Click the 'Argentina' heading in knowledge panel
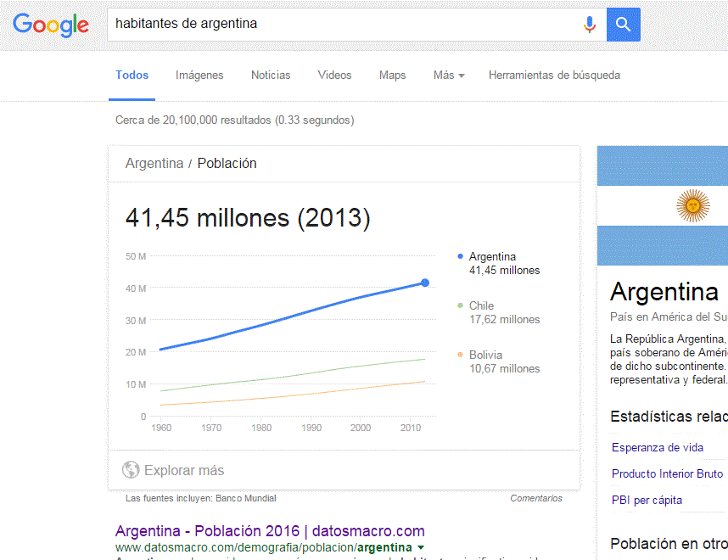The image size is (728, 560). [x=664, y=292]
